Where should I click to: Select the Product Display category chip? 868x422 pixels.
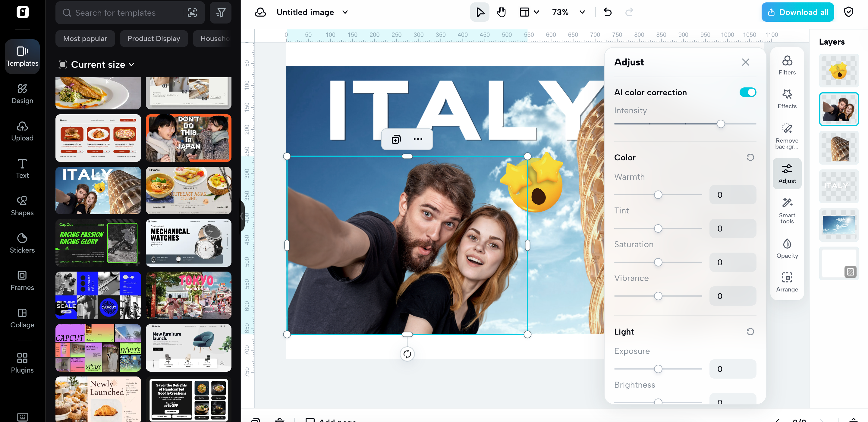point(154,38)
